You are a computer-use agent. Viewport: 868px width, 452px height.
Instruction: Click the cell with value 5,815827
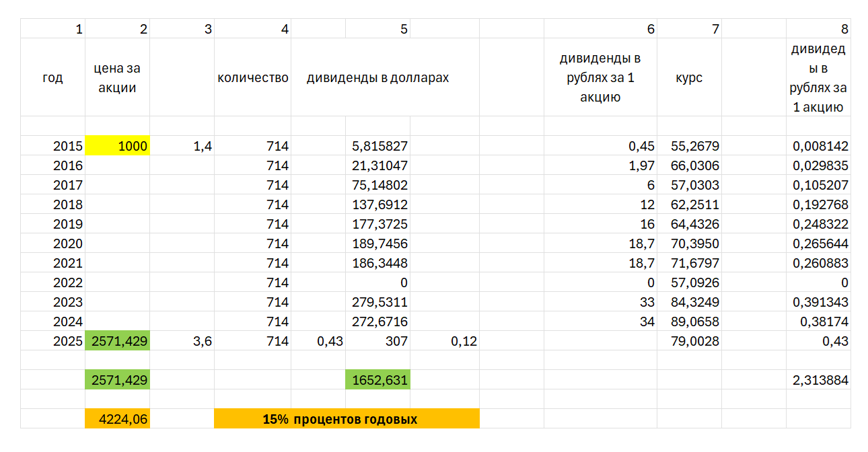377,146
